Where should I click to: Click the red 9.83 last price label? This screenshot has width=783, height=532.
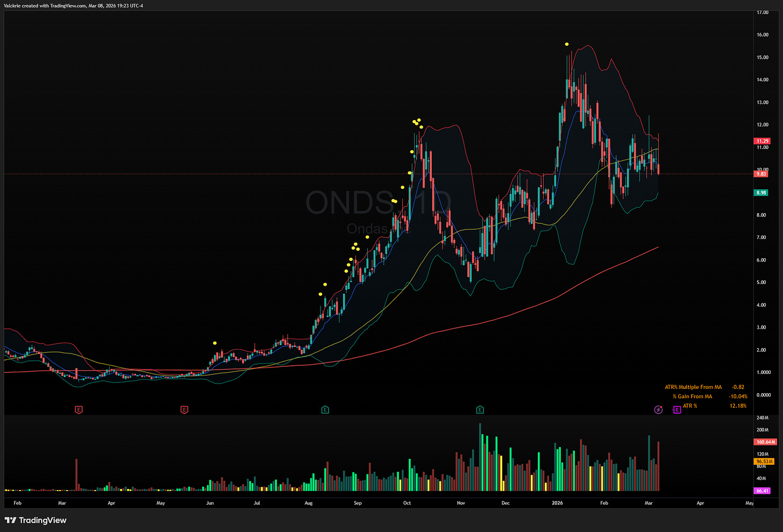(x=761, y=174)
